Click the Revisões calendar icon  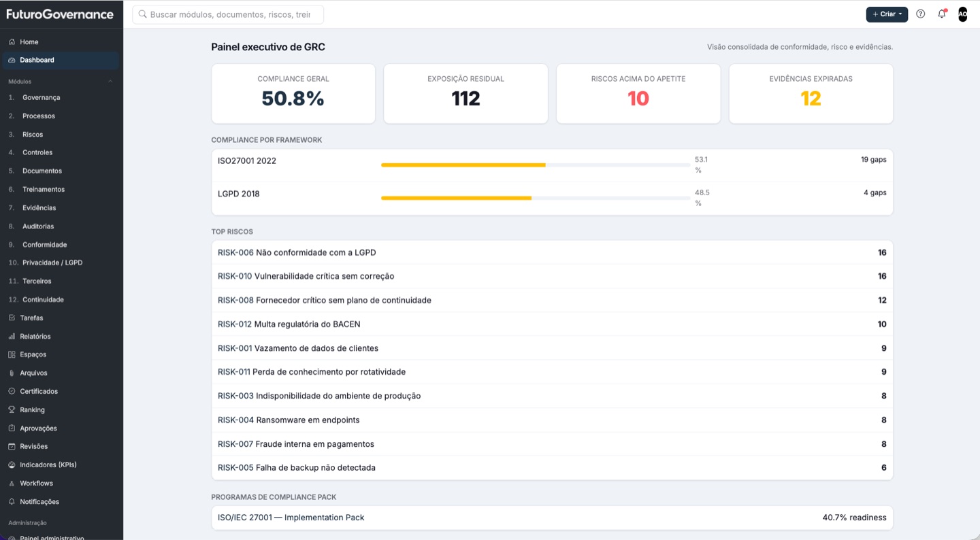click(x=12, y=447)
